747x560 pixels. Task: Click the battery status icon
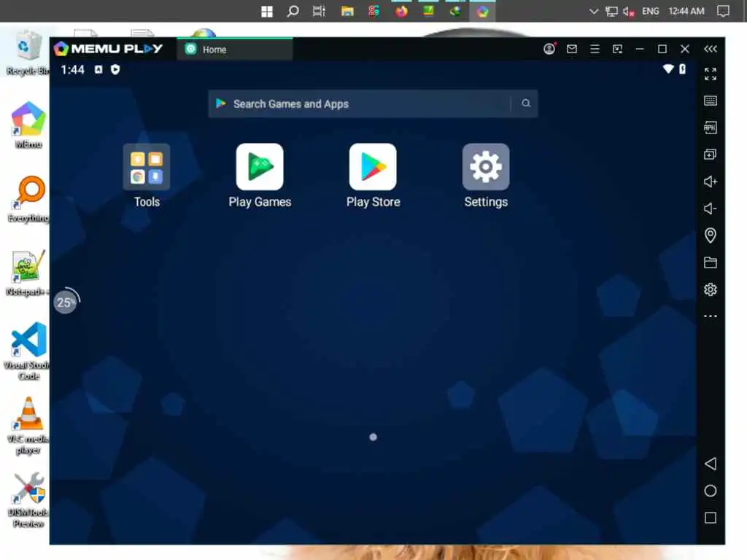coord(683,69)
